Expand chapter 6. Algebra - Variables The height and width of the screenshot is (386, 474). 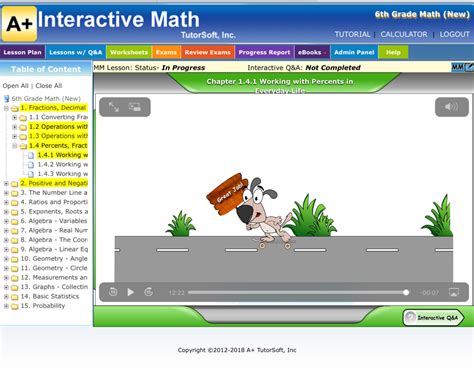point(6,221)
